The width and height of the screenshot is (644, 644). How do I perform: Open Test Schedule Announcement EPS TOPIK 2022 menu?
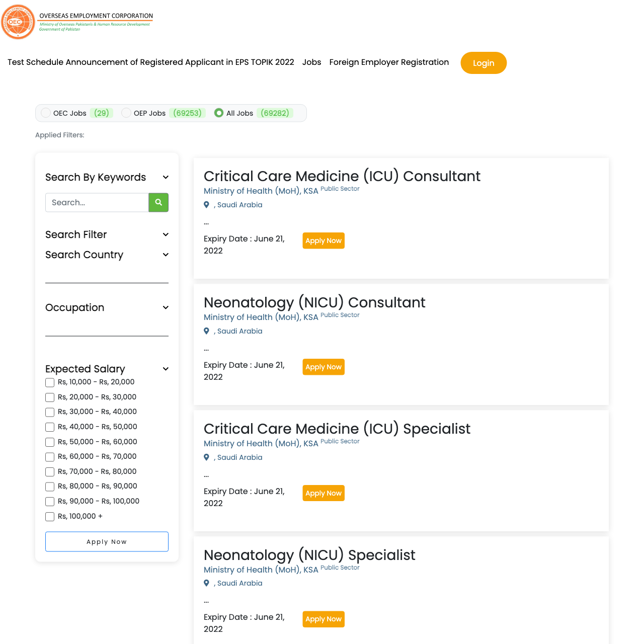[x=151, y=62]
